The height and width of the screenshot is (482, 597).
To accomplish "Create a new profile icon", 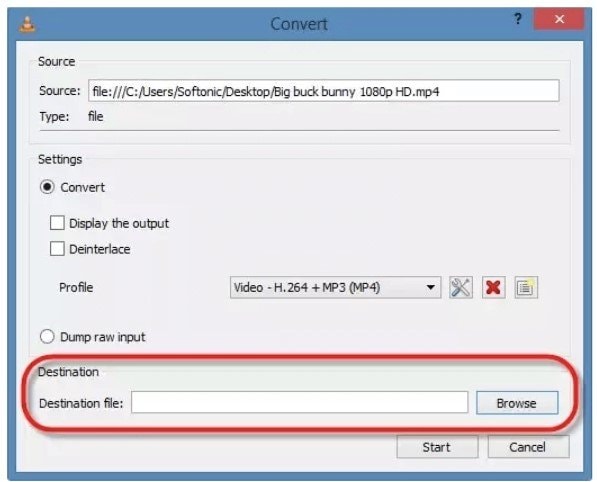I will pyautogui.click(x=526, y=287).
